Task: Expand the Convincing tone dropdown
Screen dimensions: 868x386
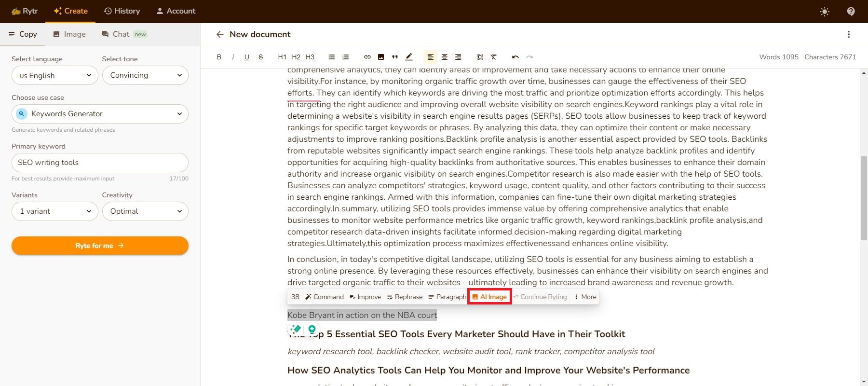Action: (x=145, y=75)
